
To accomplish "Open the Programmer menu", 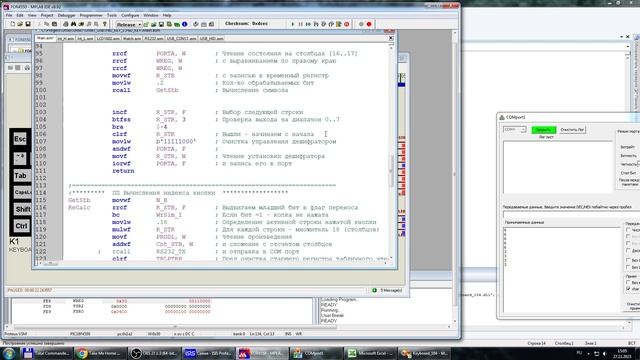I will coord(91,15).
